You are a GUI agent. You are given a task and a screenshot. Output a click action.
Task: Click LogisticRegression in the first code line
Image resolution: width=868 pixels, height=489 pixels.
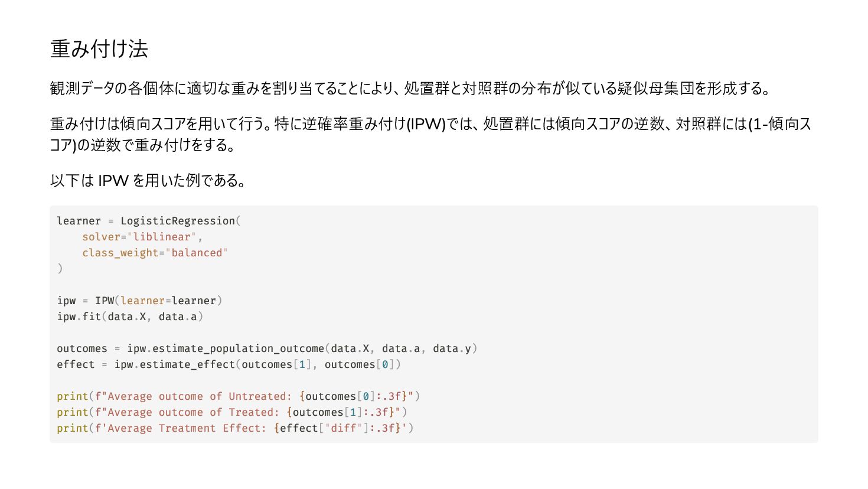tap(178, 221)
